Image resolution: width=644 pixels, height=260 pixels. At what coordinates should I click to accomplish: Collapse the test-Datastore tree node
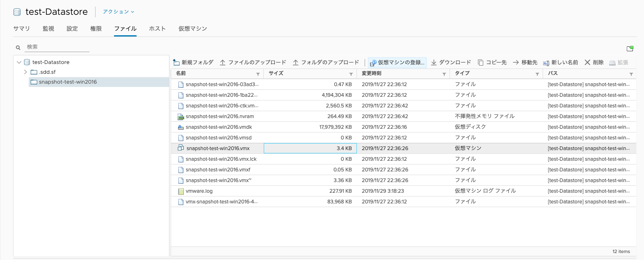(19, 62)
